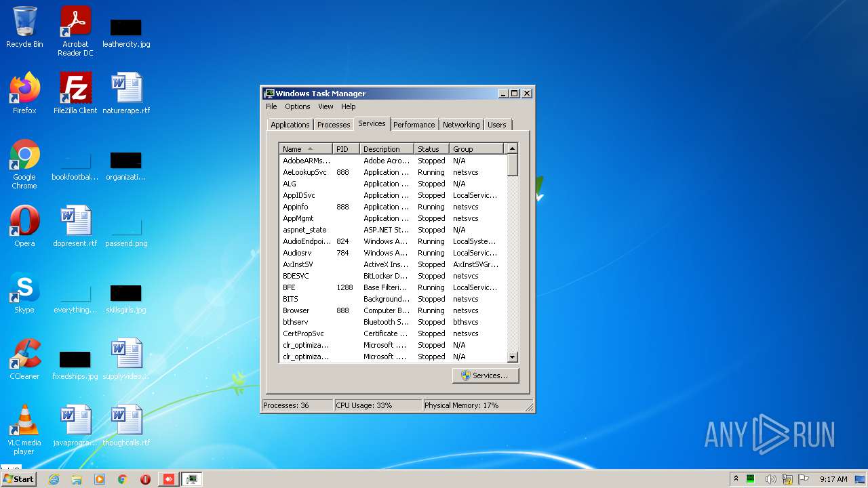Open VLC media player shortcut
Viewport: 868px width, 488px height.
24,430
